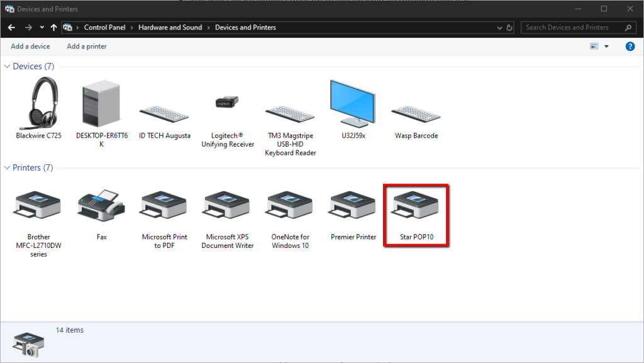Minimize the Devices and Printers window
The image size is (644, 363).
coord(578,9)
